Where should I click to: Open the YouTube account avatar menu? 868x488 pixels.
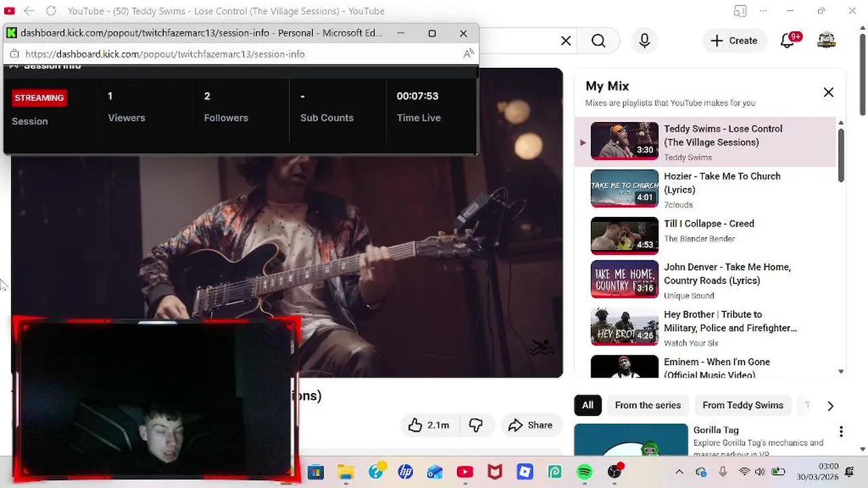click(x=826, y=40)
